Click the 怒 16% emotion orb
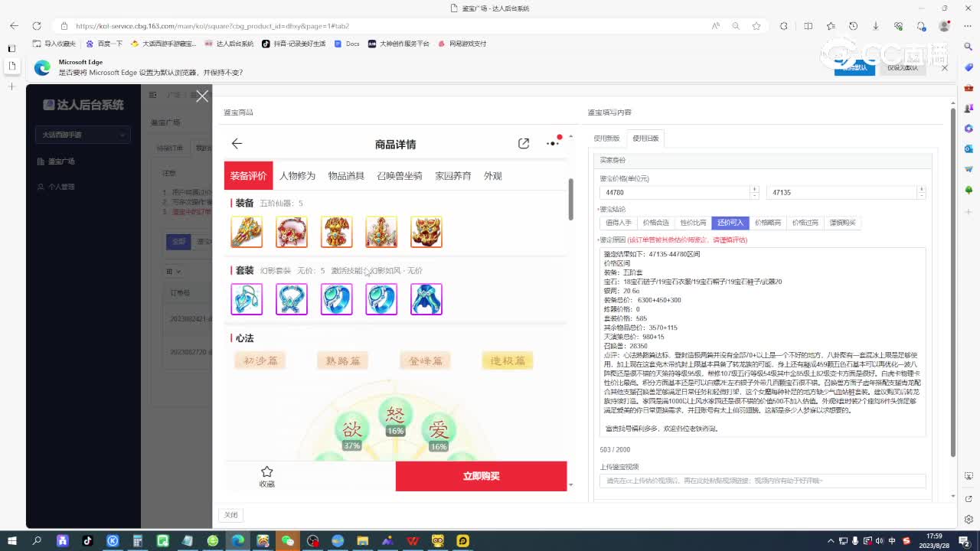980x551 pixels. [395, 416]
